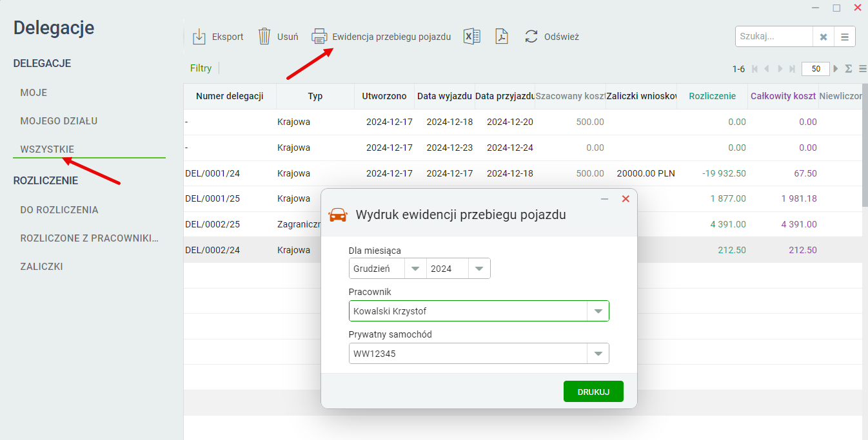Click the Eksport download icon

(x=199, y=37)
